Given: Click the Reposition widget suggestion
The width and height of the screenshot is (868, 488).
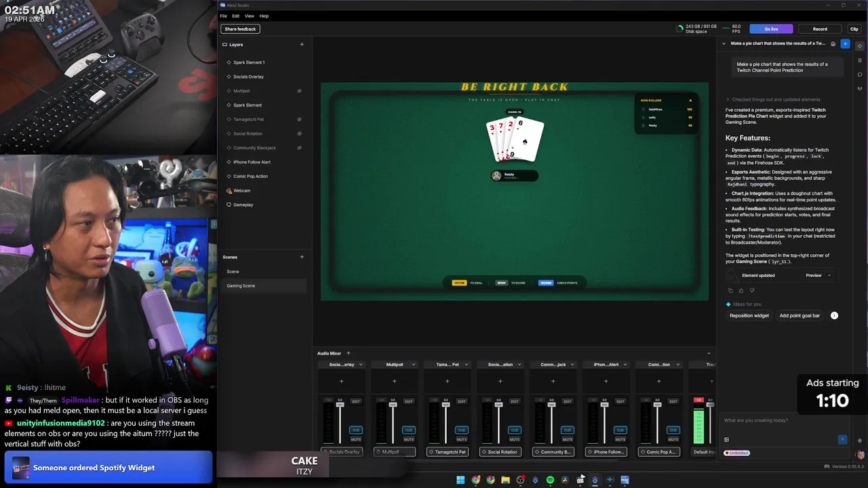Looking at the screenshot, I should [749, 315].
